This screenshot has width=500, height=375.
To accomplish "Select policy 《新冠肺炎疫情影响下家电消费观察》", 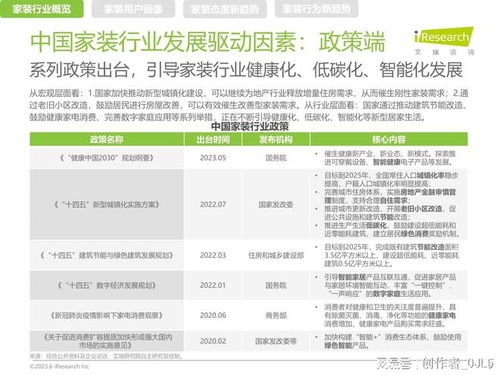I will pos(106,315).
